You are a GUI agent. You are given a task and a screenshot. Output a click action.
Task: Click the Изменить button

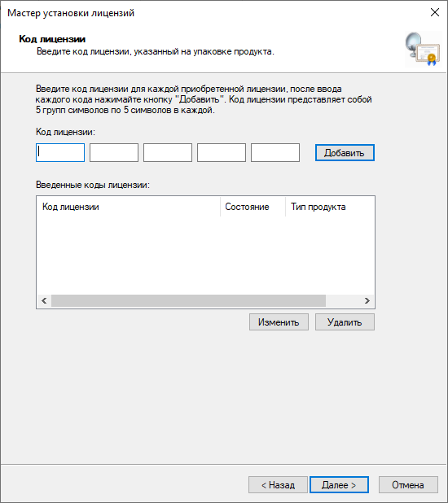279,322
